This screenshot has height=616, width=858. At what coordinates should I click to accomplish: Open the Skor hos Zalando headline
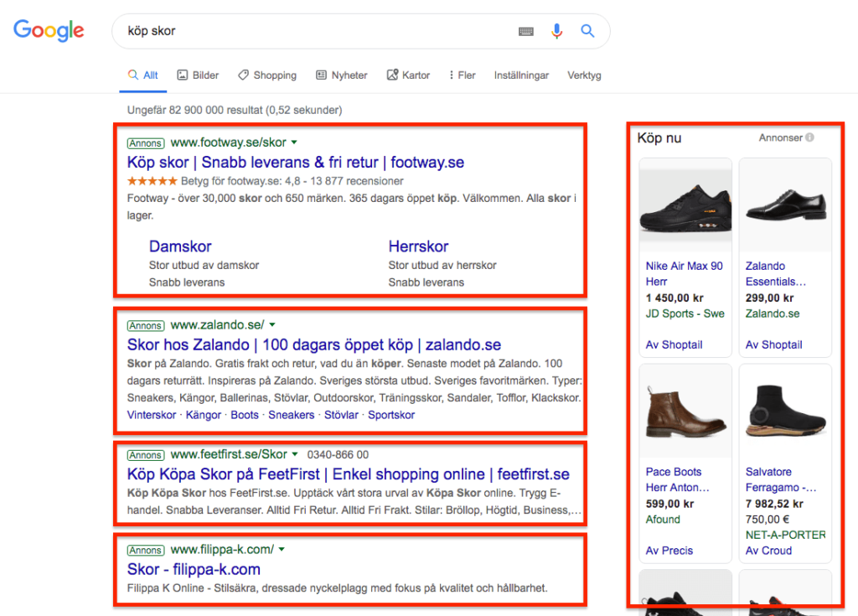pos(314,344)
